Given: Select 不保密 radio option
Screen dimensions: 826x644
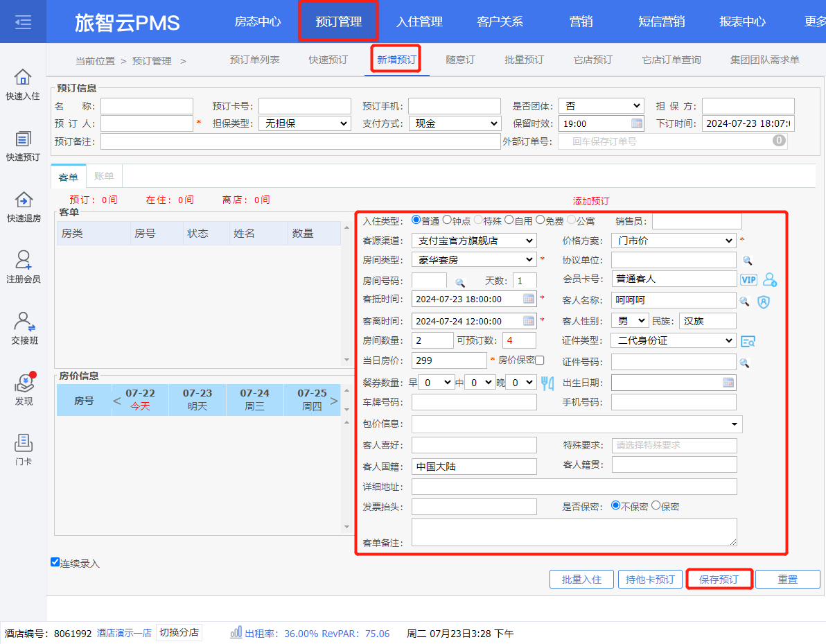Looking at the screenshot, I should point(615,505).
